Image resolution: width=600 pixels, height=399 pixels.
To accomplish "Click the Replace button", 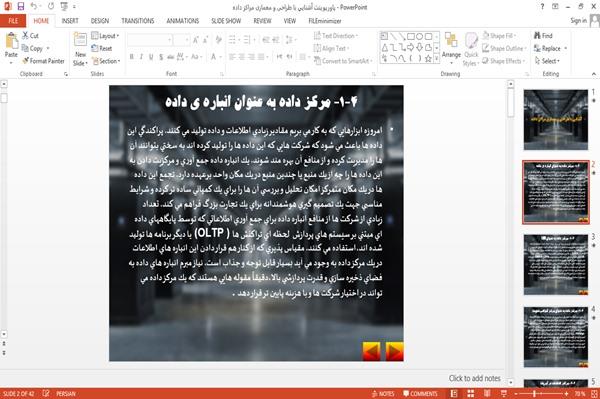I will pyautogui.click(x=550, y=48).
